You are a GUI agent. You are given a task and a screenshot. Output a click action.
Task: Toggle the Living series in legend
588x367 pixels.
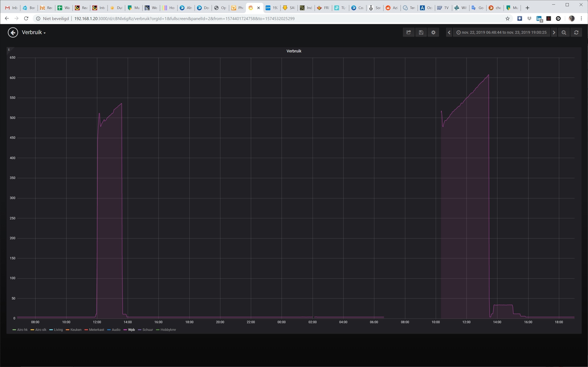click(x=58, y=330)
